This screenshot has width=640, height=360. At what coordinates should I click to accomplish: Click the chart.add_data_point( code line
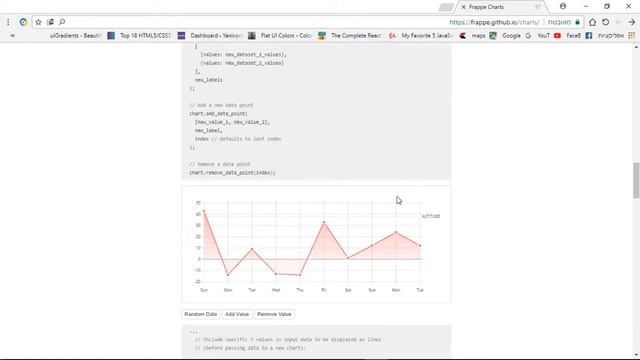coord(218,113)
